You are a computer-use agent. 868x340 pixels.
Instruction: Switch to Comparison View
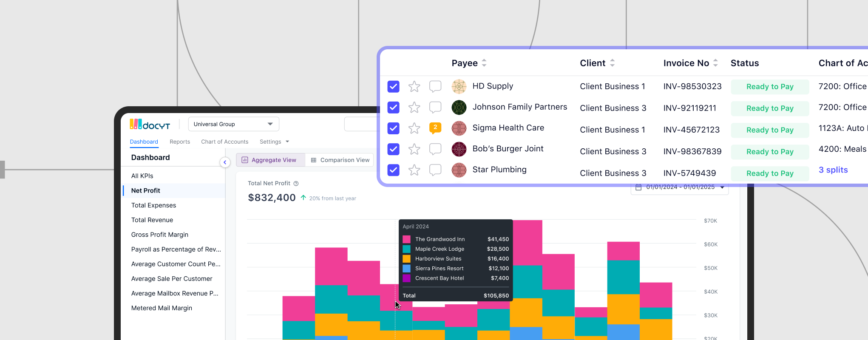[x=340, y=160]
